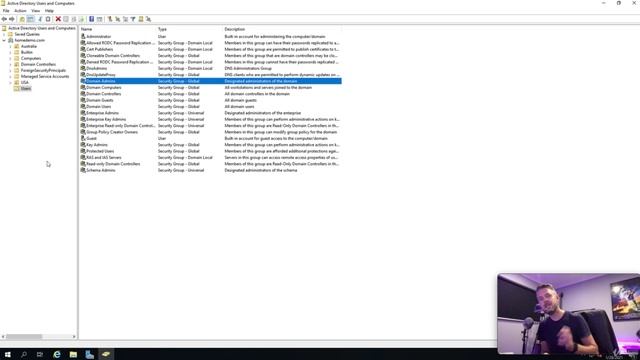This screenshot has height=360, width=640.
Task: Open the View menu
Action: [36, 11]
